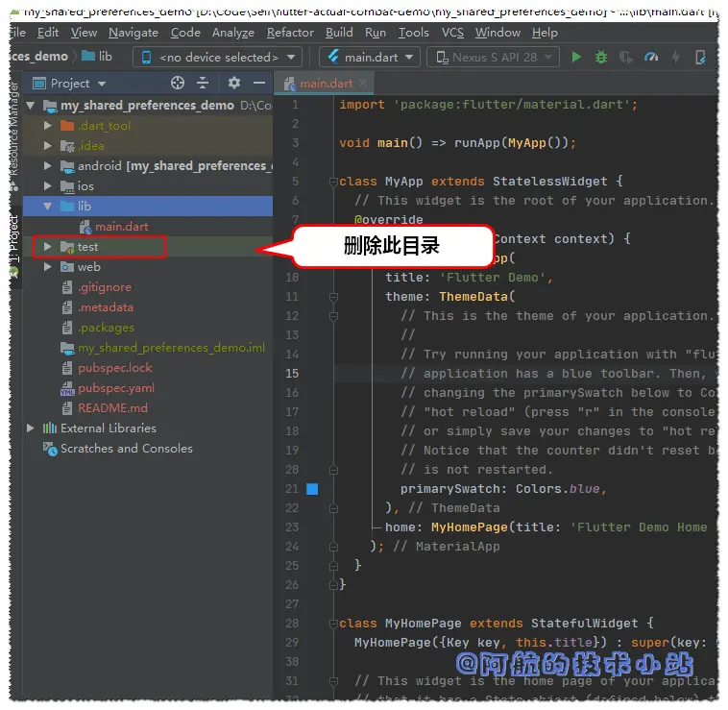The height and width of the screenshot is (710, 728).
Task: Toggle the Project tool window side tab
Action: pos(14,245)
